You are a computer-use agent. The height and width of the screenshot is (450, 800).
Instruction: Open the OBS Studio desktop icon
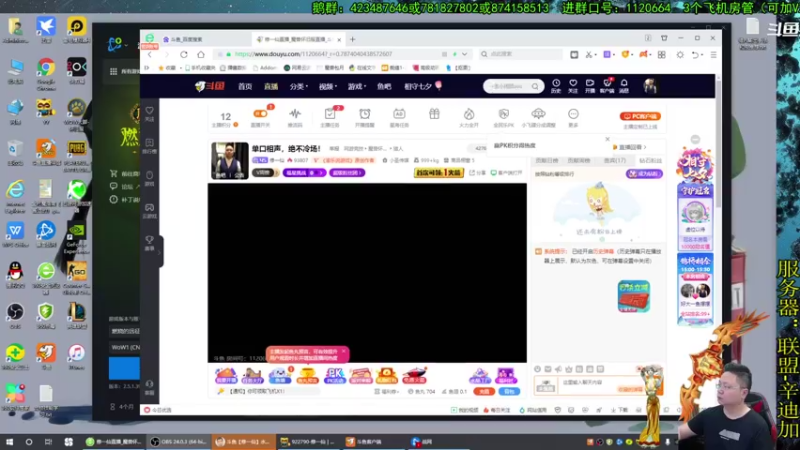(x=15, y=315)
